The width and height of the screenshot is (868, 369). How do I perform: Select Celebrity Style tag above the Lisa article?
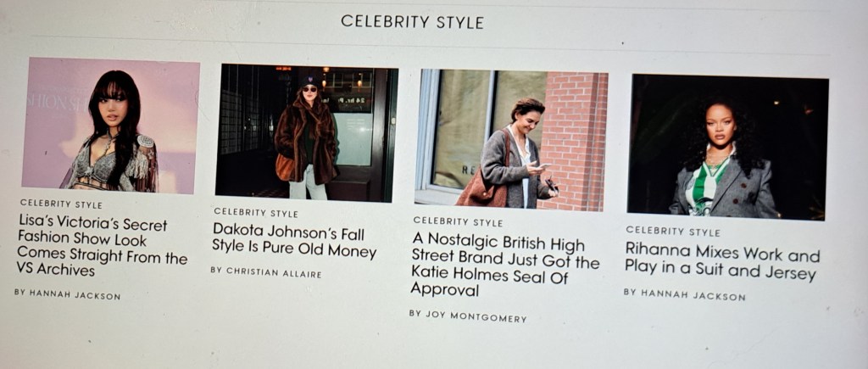[61, 204]
